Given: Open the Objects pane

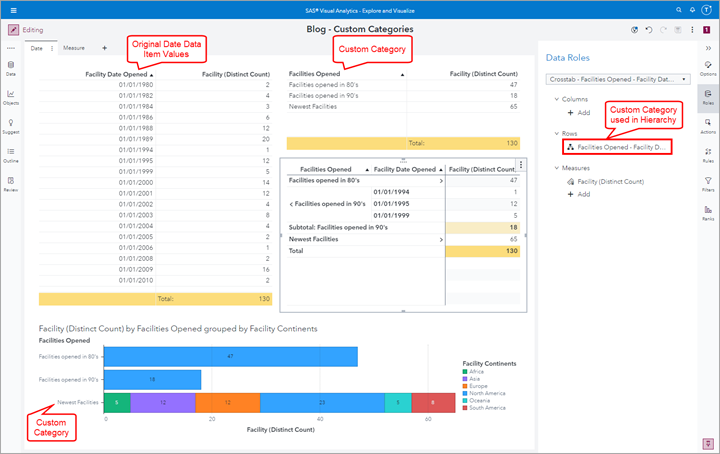Looking at the screenshot, I should (x=11, y=97).
